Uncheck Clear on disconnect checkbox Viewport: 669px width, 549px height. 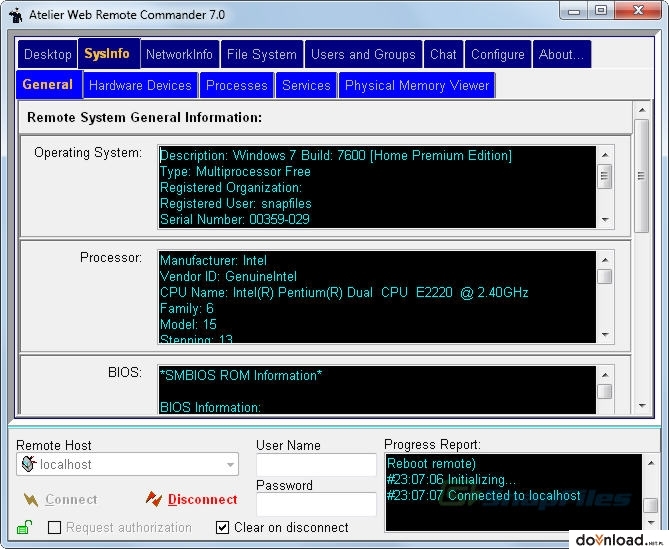[x=222, y=528]
